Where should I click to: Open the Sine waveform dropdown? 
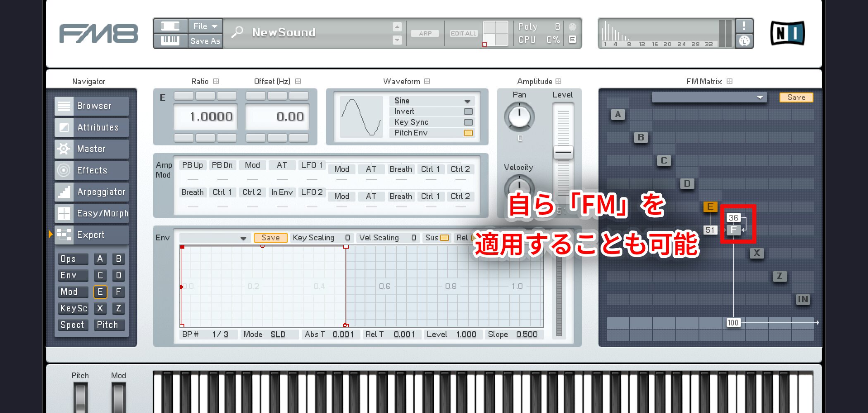(432, 101)
